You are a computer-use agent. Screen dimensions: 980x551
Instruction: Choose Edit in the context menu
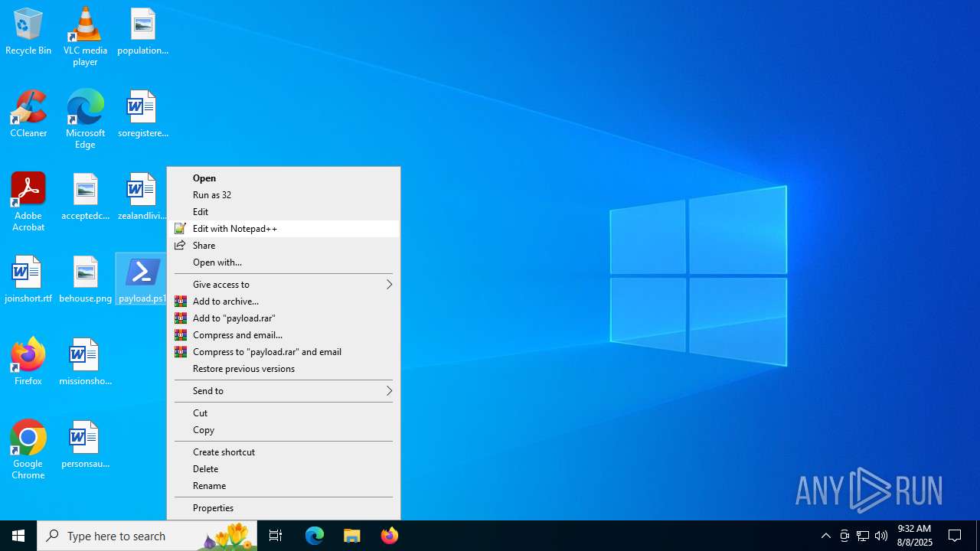click(283, 212)
